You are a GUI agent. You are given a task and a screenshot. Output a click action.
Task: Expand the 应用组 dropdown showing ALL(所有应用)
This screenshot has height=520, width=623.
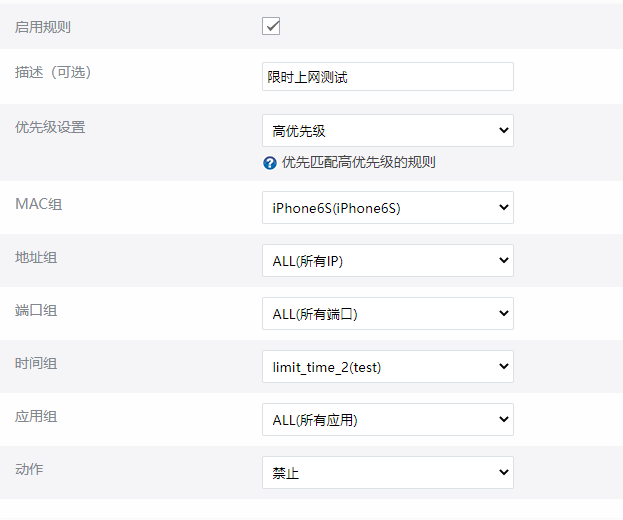[387, 420]
